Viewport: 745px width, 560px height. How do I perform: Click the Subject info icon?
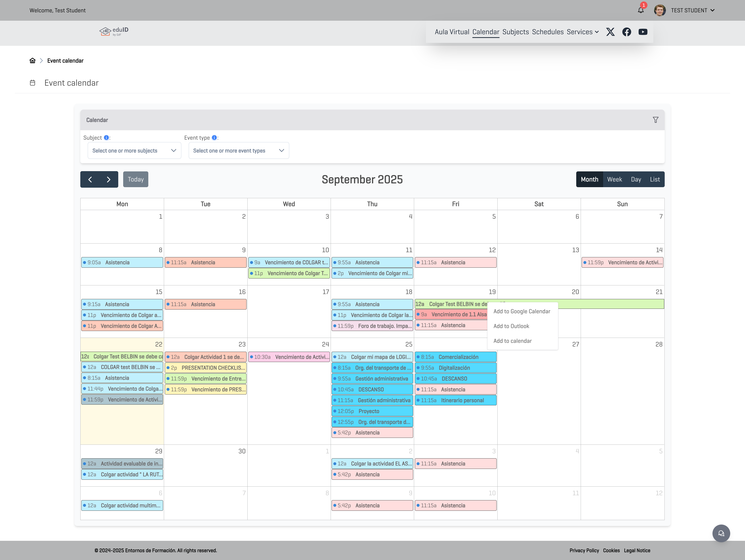(x=106, y=138)
